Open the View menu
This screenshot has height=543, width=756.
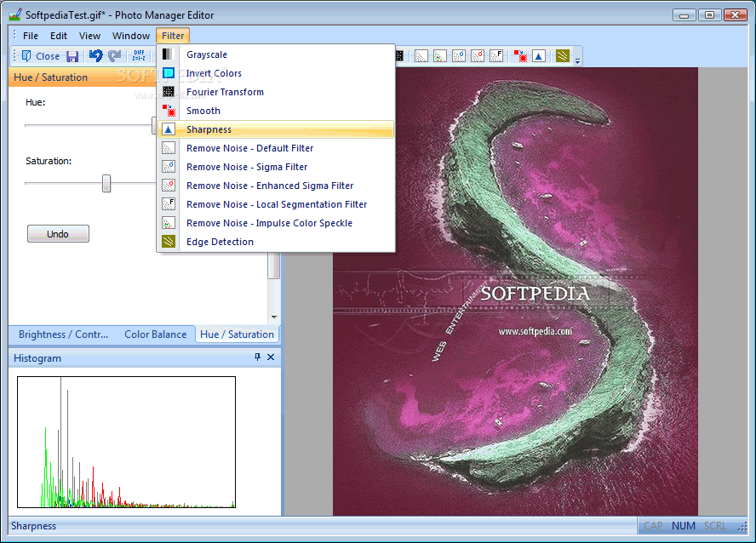[89, 36]
